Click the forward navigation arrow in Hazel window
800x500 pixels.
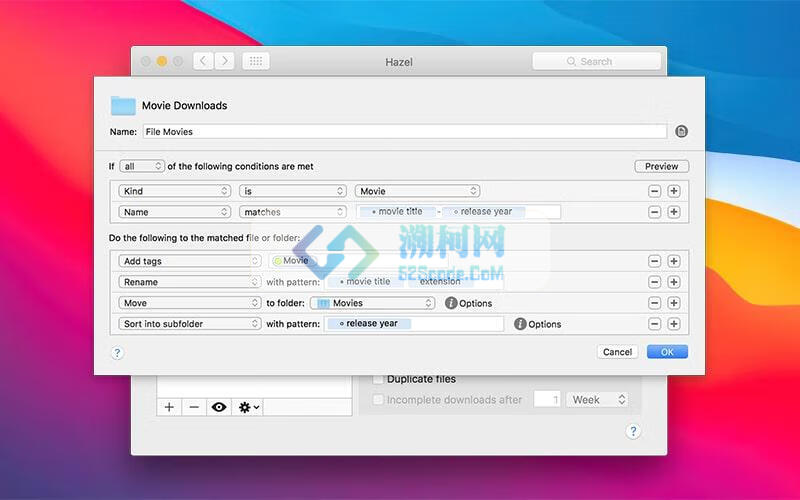coord(224,61)
